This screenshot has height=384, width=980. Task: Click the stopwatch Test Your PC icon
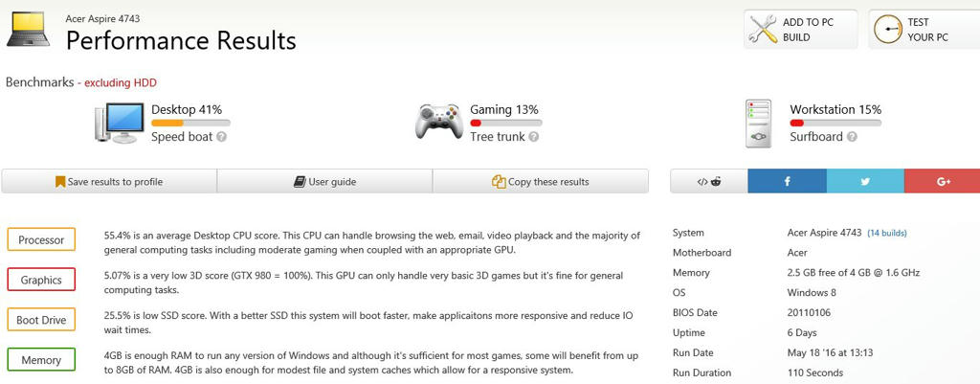click(x=887, y=30)
